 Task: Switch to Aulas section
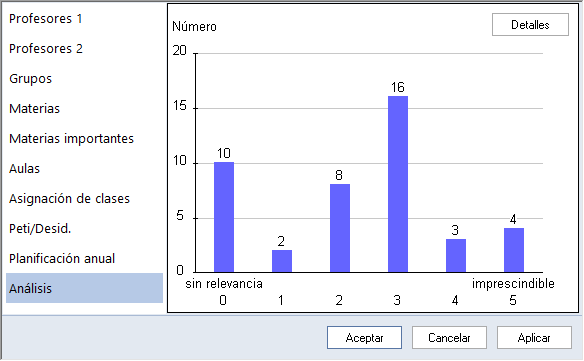tap(24, 169)
